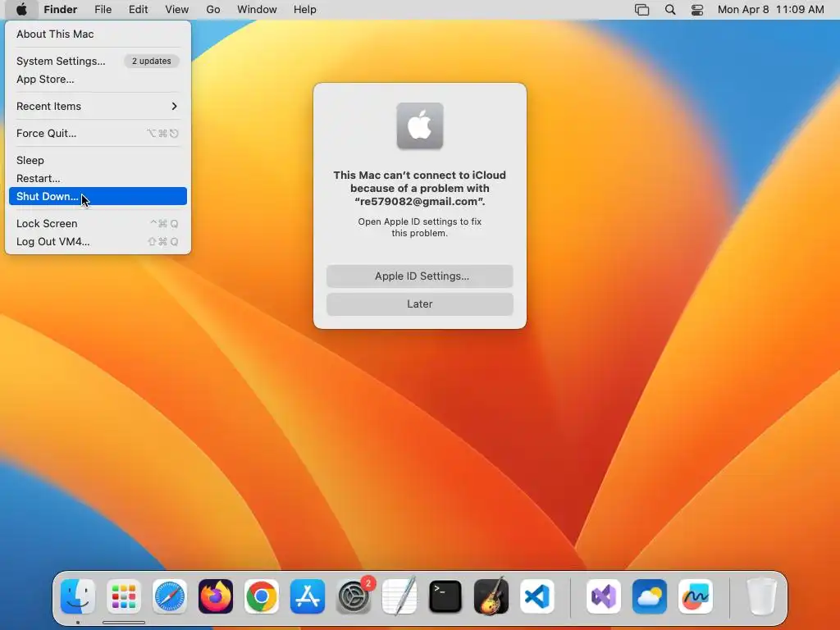Launch Firefox from the Dock
Image resolution: width=840 pixels, height=630 pixels.
[x=216, y=596]
